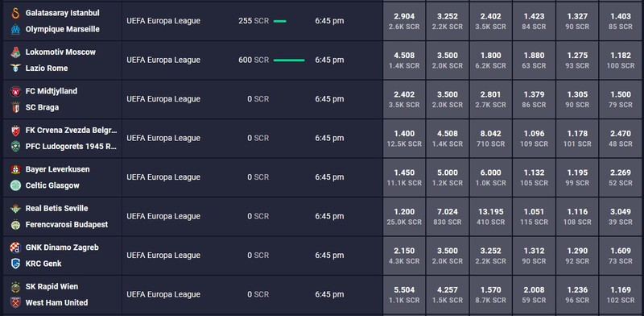Click the Lokomotiv Moscow team crest
The height and width of the screenshot is (316, 644).
point(15,52)
